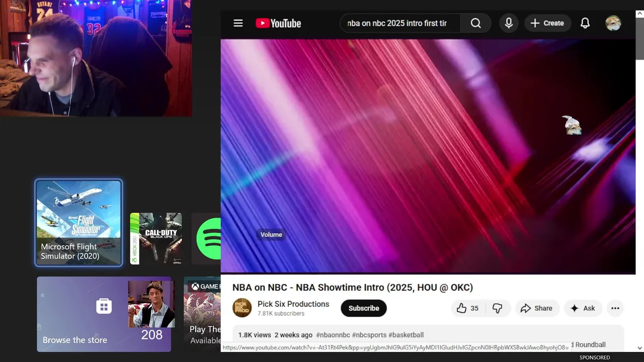This screenshot has height=362, width=644.
Task: Share the NBA Showtime Intro video
Action: click(x=536, y=308)
